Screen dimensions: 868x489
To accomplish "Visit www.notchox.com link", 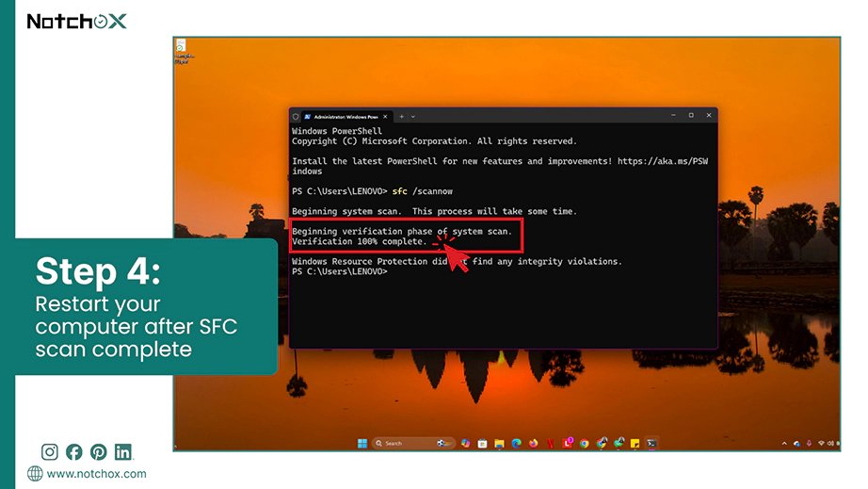I will [96, 474].
